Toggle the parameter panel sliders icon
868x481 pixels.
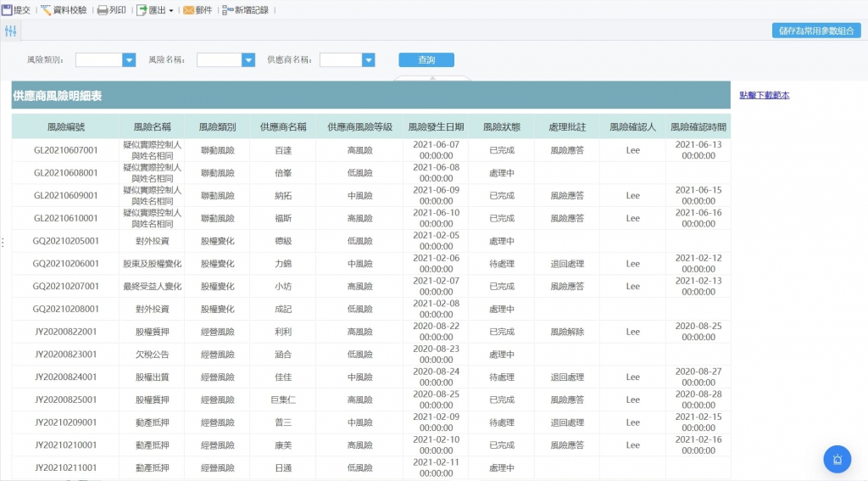[10, 31]
